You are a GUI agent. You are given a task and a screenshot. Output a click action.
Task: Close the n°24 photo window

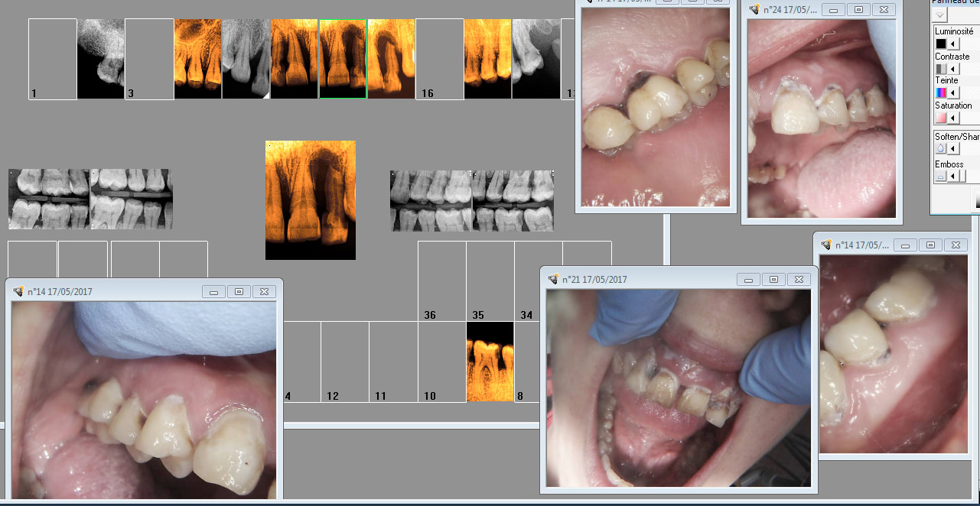pos(884,10)
